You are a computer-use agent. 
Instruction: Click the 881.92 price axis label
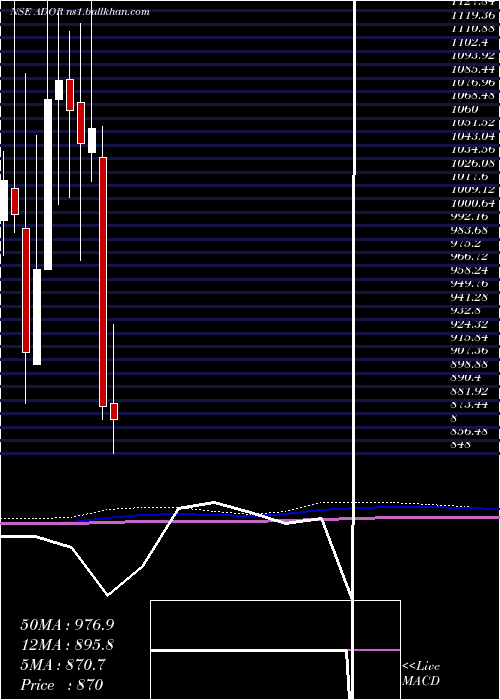point(469,391)
